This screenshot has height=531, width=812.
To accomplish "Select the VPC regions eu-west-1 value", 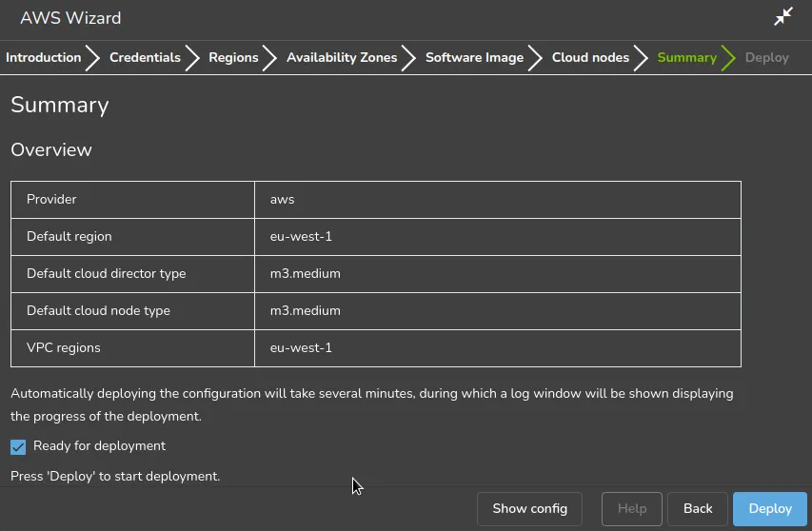I will (x=301, y=347).
